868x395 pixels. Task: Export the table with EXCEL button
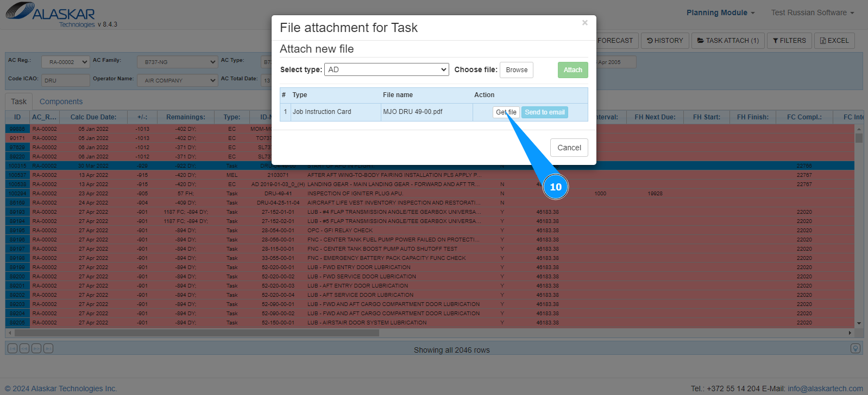tap(834, 41)
